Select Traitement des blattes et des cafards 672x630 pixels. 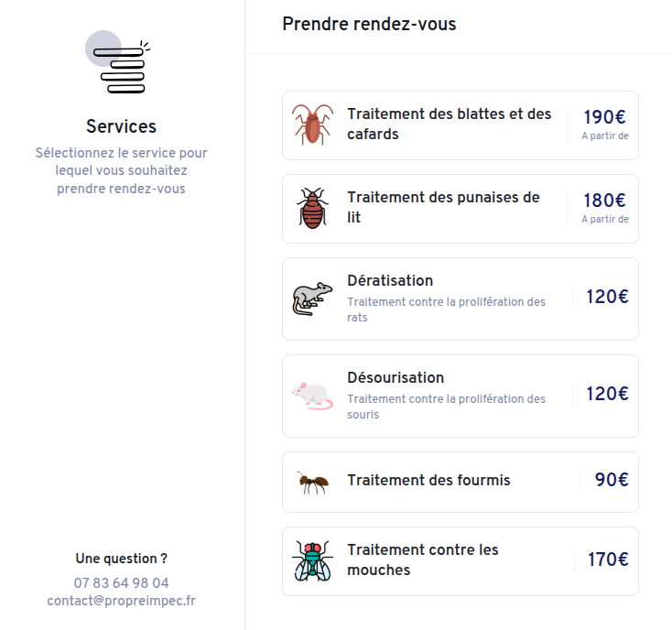point(450,125)
